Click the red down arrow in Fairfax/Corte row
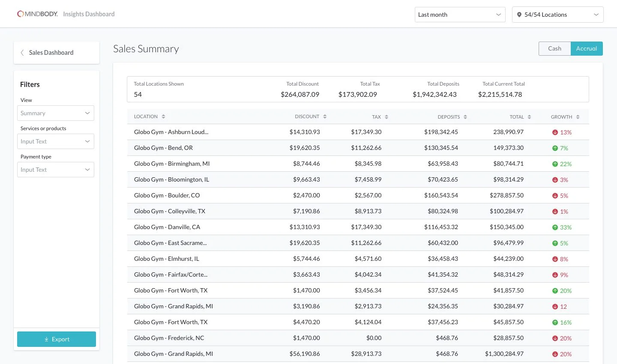 555,275
